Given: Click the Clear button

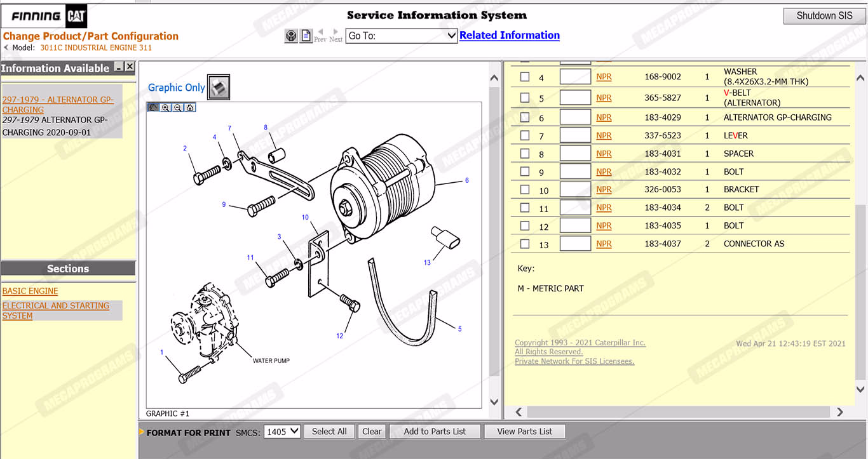Looking at the screenshot, I should (372, 431).
